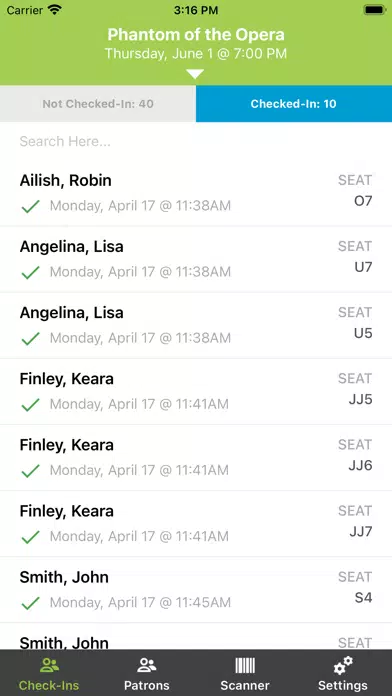Select the Checked-In: 10 tab
The image size is (392, 696).
tap(294, 104)
